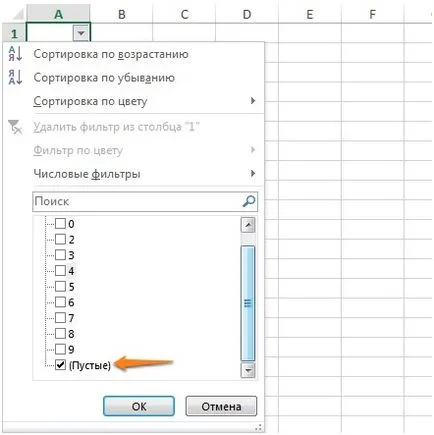Click the clear filter funnel icon
This screenshot has width=434, height=435.
15,127
